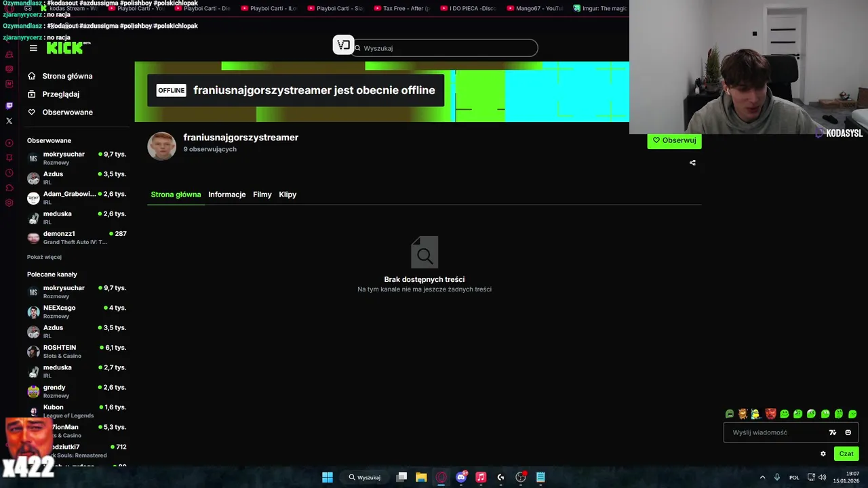Open extensions icon in browser sidebar
Image resolution: width=868 pixels, height=488 pixels.
[x=9, y=188]
